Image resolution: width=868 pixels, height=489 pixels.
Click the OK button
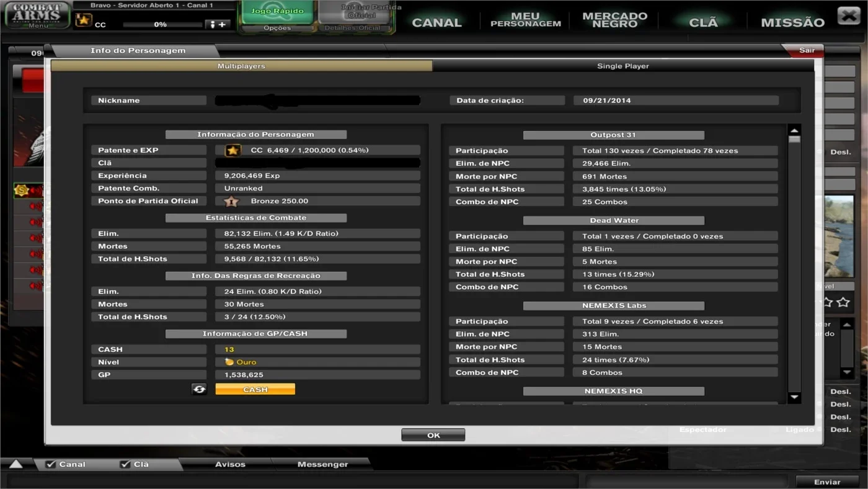click(433, 435)
